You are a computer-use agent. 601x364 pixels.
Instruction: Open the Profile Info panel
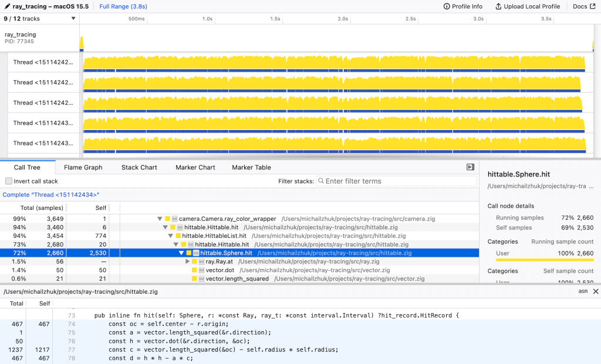tap(462, 6)
